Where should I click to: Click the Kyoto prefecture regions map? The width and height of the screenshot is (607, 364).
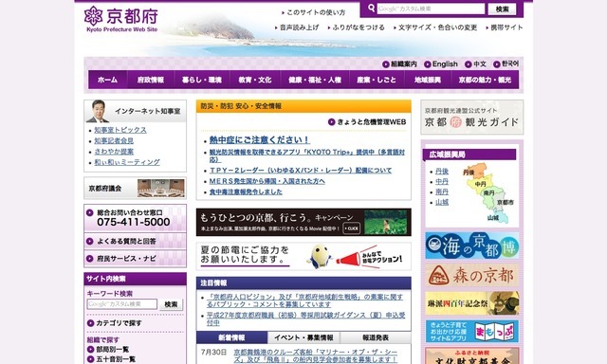488,192
